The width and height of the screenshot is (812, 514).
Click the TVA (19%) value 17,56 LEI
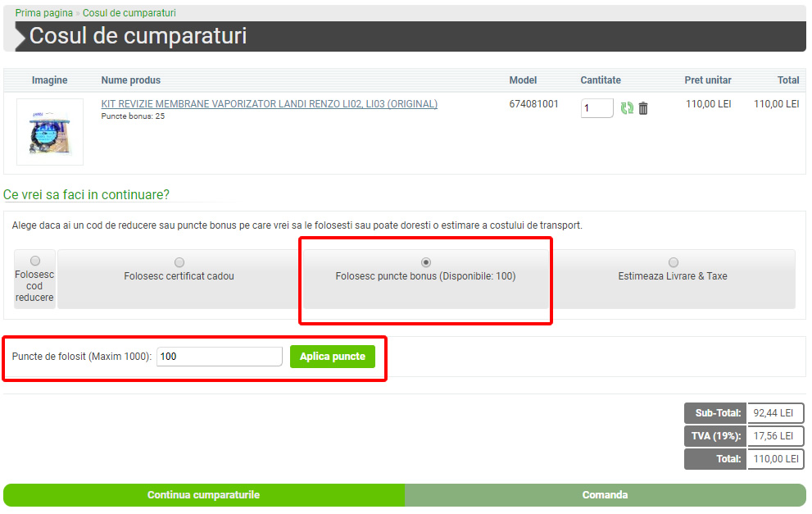click(x=775, y=436)
